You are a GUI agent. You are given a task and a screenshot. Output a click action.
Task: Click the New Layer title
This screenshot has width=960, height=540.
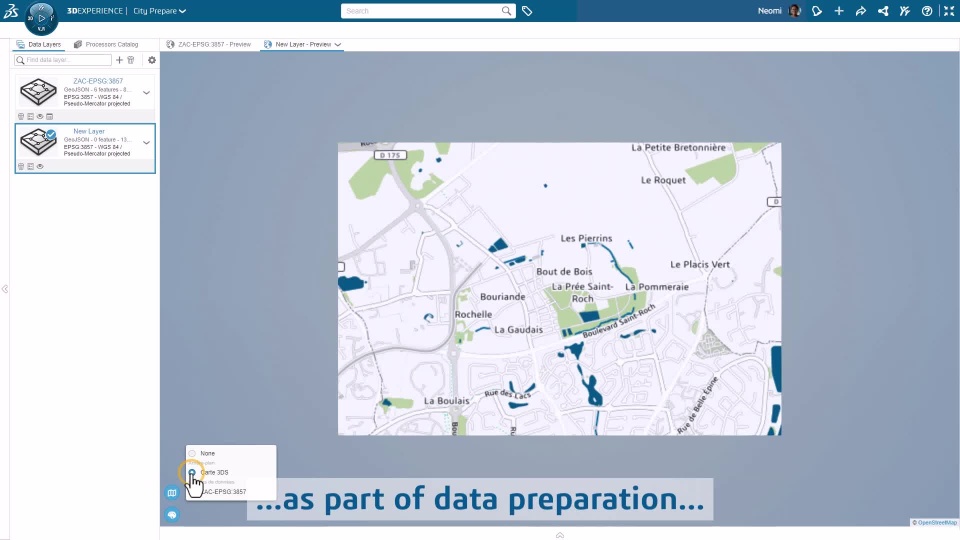(89, 131)
